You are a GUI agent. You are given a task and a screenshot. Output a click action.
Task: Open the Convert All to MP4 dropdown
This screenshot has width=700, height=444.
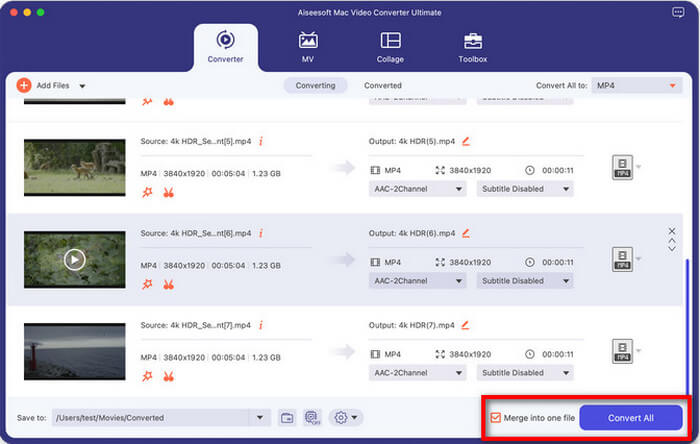coord(637,85)
